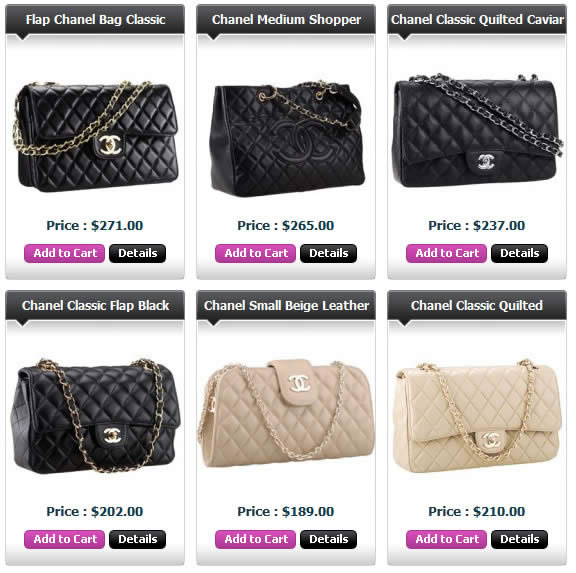Screen dimensions: 576x573
Task: Show details for Chanel Classic Quilted Caviar
Action: click(x=519, y=253)
